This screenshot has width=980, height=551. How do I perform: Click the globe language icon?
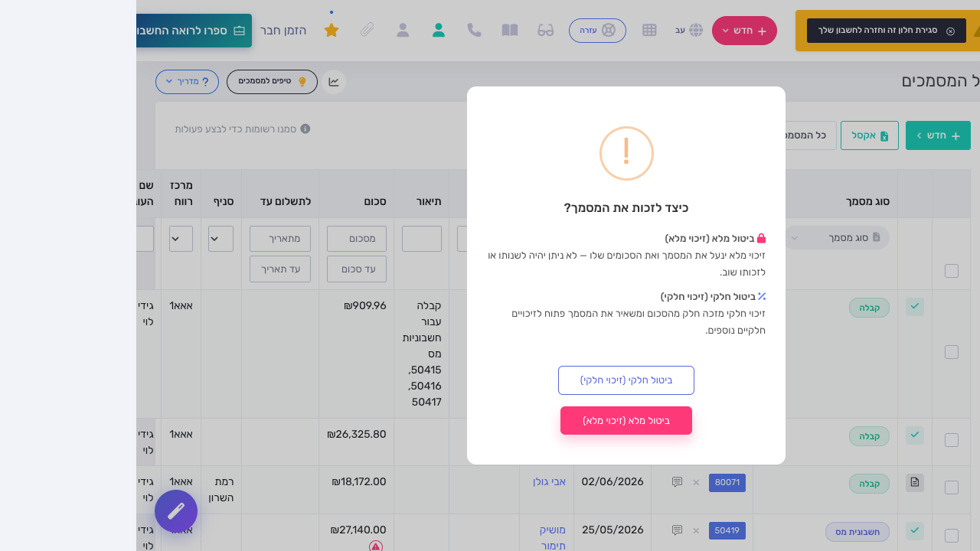coord(696,30)
